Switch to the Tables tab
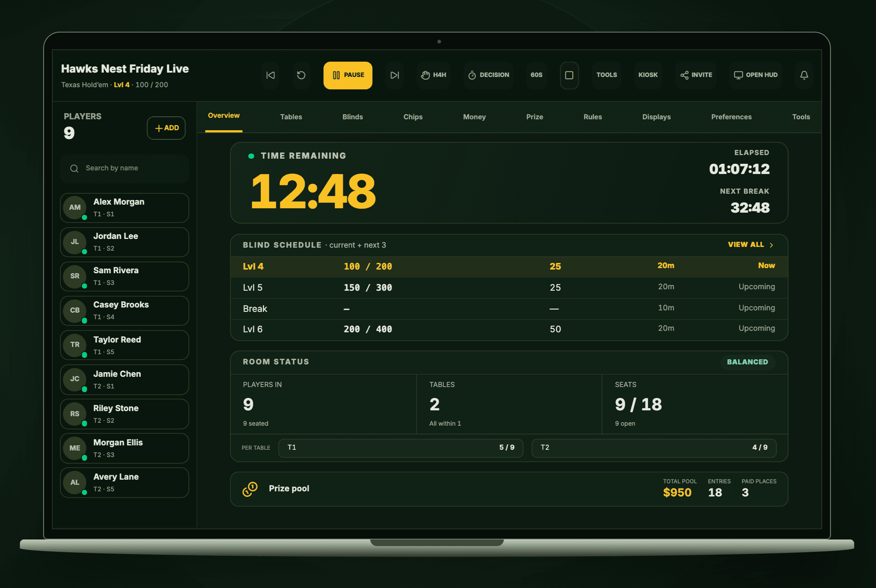 [291, 117]
